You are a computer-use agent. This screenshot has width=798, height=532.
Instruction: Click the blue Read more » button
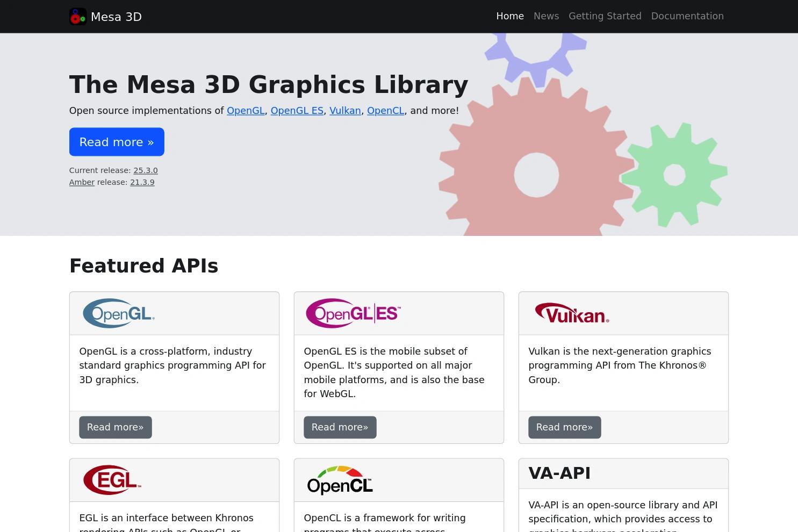(117, 142)
